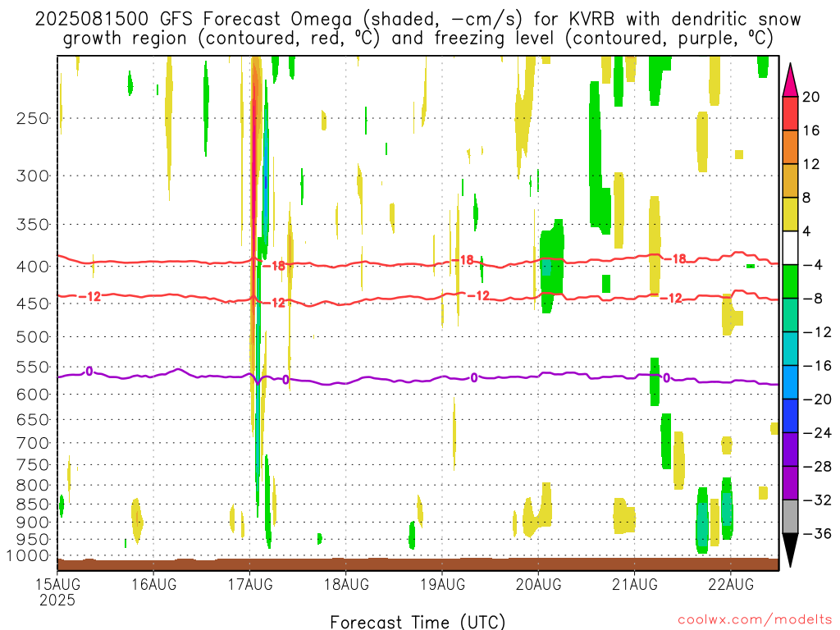
Task: Click the 1000 pressure level label
Action: [x=28, y=555]
